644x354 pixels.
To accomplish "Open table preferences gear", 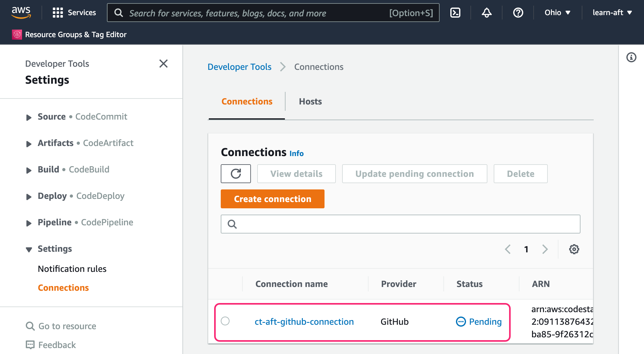I will pos(574,249).
